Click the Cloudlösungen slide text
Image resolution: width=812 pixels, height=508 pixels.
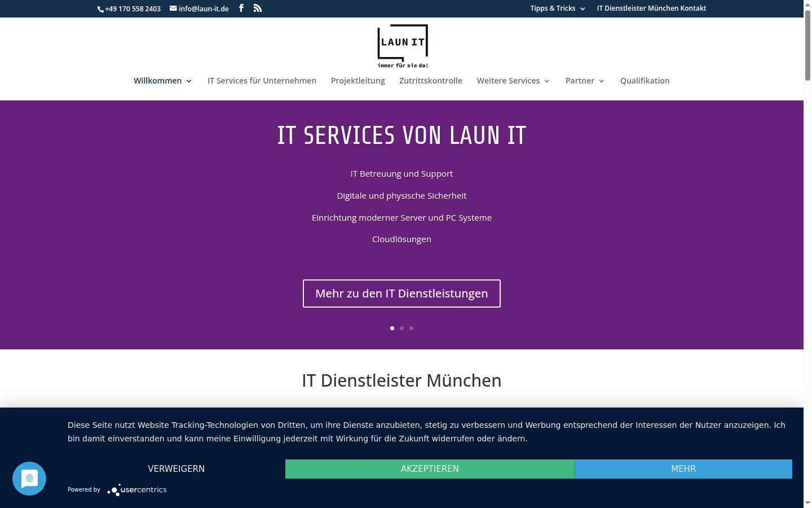pyautogui.click(x=401, y=239)
